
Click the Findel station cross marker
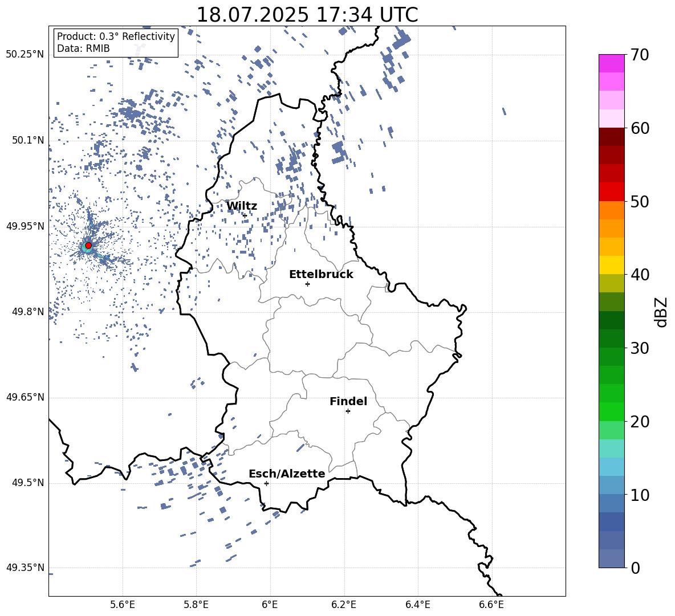click(348, 411)
